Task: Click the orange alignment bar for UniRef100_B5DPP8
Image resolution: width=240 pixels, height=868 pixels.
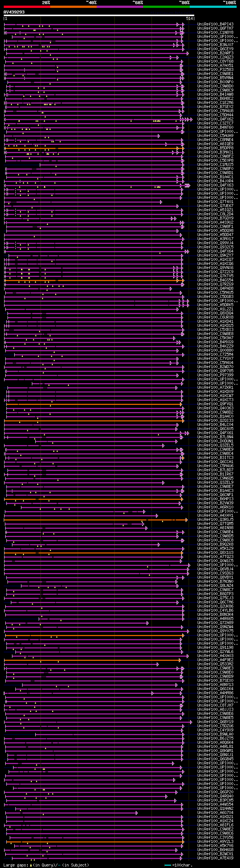Action: [94, 148]
